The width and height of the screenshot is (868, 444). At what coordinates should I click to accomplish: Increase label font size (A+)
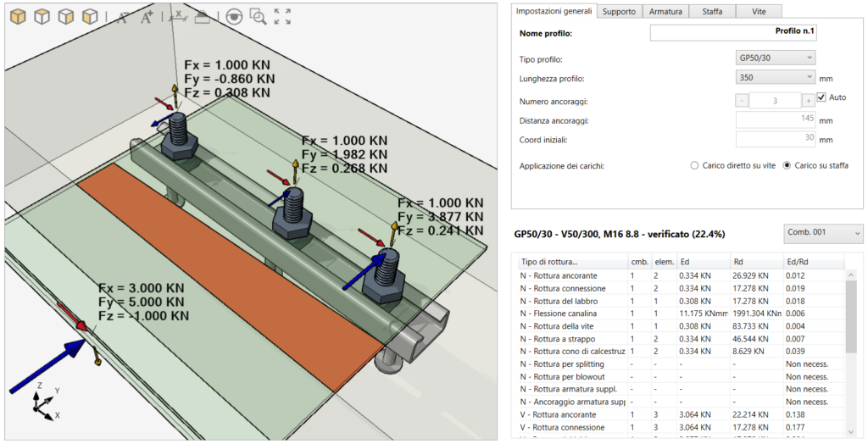click(x=147, y=17)
